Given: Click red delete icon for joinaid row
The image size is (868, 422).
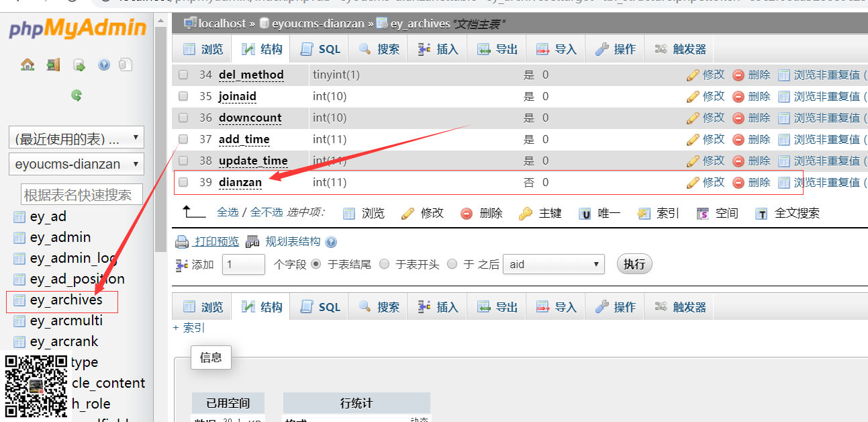Looking at the screenshot, I should tap(738, 97).
